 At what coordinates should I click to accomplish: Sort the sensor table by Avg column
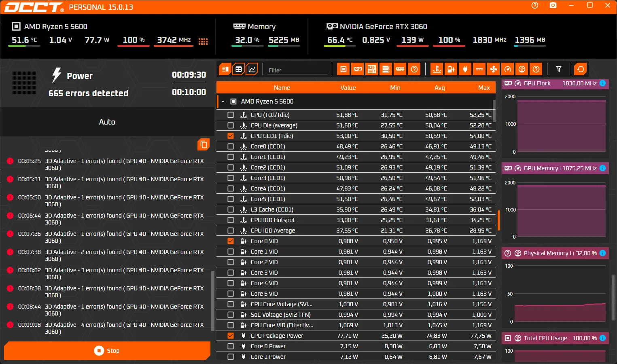(x=440, y=88)
